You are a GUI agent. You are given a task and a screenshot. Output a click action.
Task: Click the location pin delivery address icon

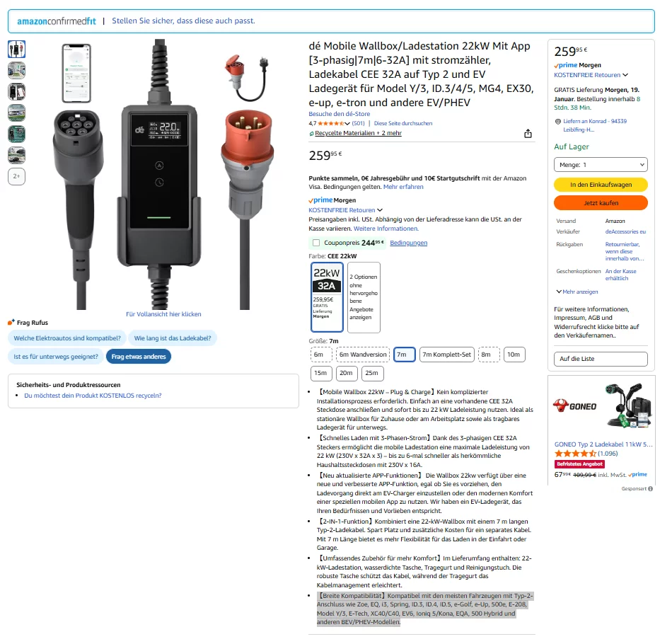pyautogui.click(x=557, y=122)
